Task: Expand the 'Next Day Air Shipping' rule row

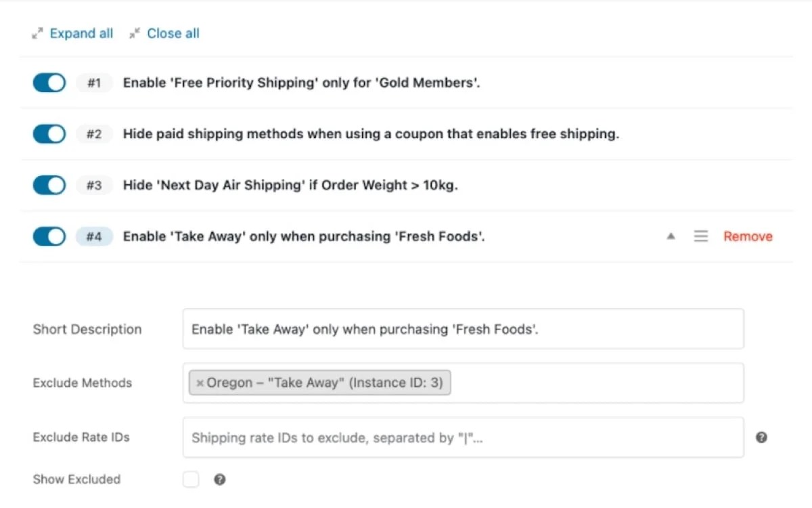Action: pyautogui.click(x=290, y=185)
